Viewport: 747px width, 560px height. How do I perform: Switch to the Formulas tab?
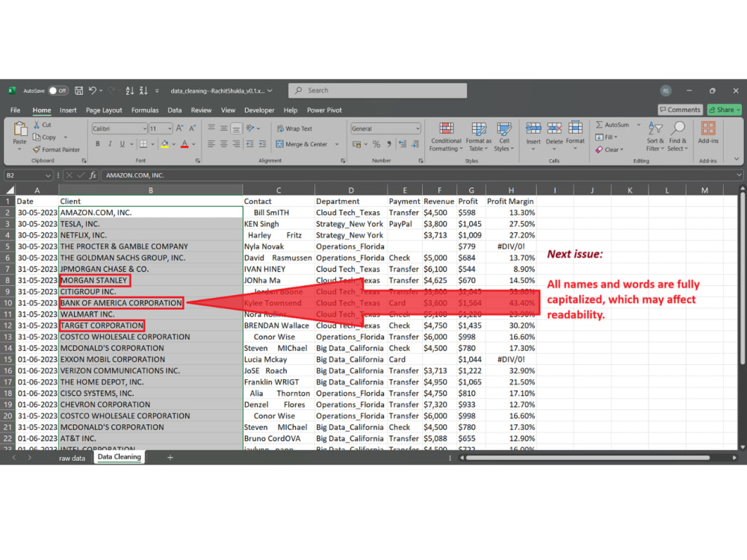coord(145,110)
